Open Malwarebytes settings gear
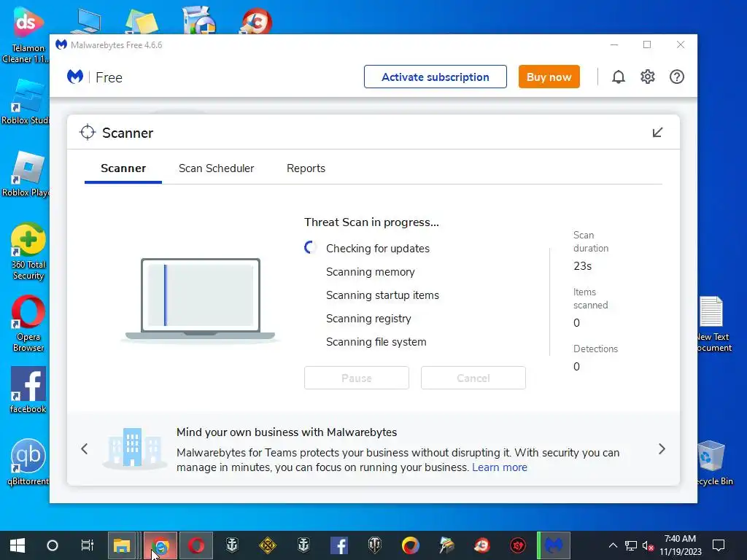This screenshot has width=747, height=560. coord(648,77)
